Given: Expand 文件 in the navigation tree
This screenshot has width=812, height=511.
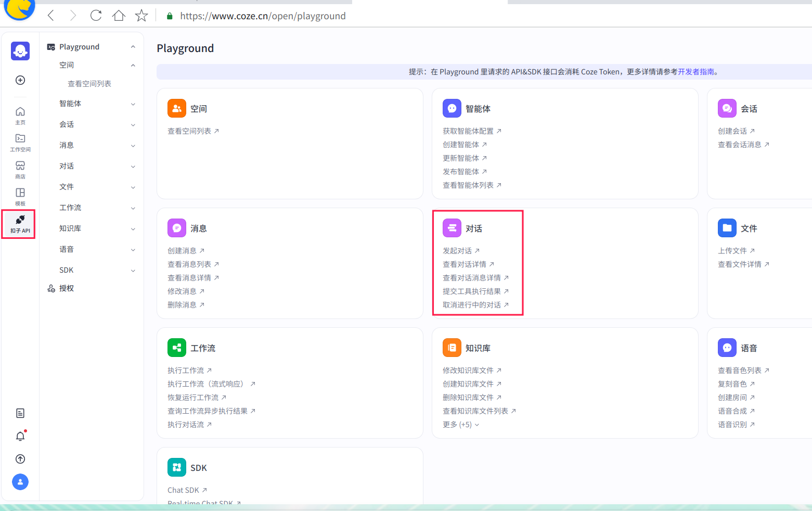Looking at the screenshot, I should point(133,187).
